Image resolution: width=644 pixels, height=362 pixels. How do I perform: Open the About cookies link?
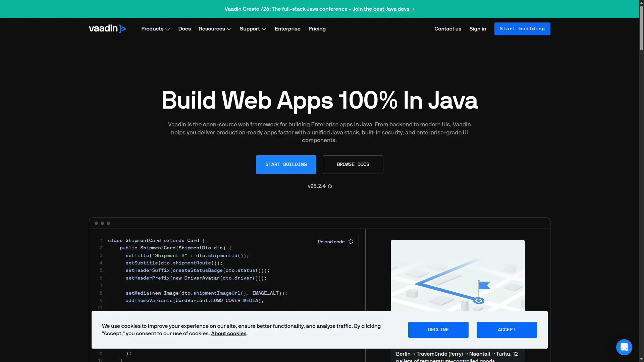229,334
